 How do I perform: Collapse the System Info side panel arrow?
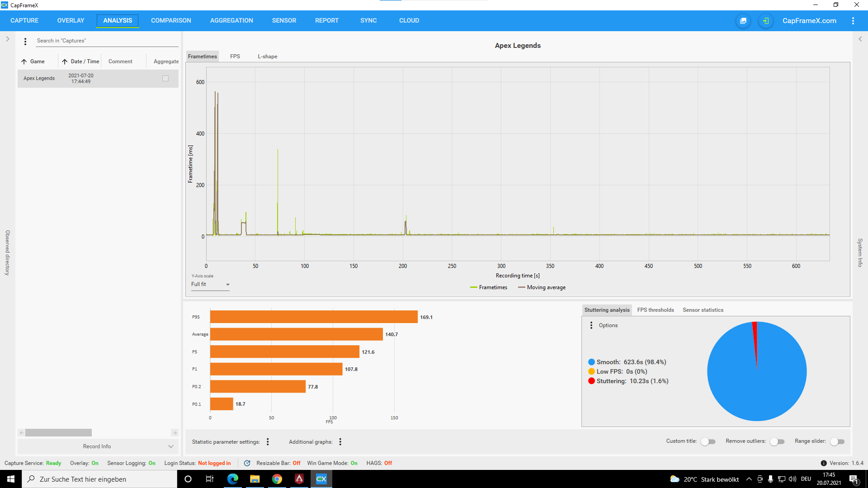coord(860,39)
